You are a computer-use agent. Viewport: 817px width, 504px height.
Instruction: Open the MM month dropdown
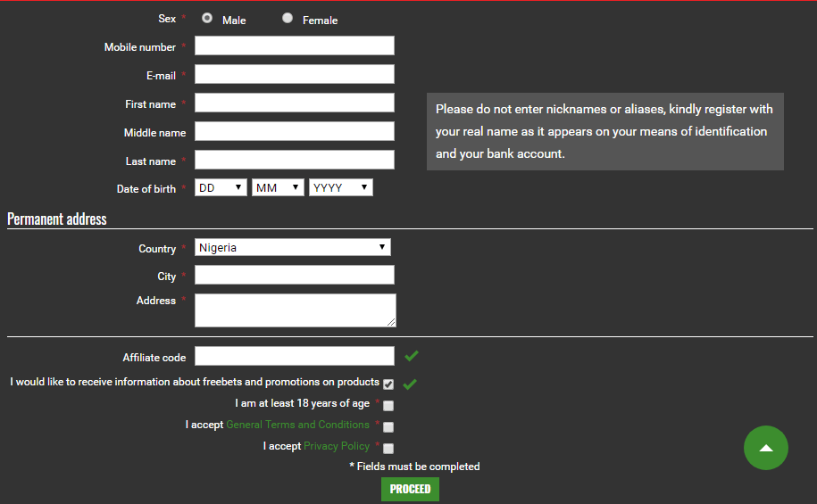point(279,187)
